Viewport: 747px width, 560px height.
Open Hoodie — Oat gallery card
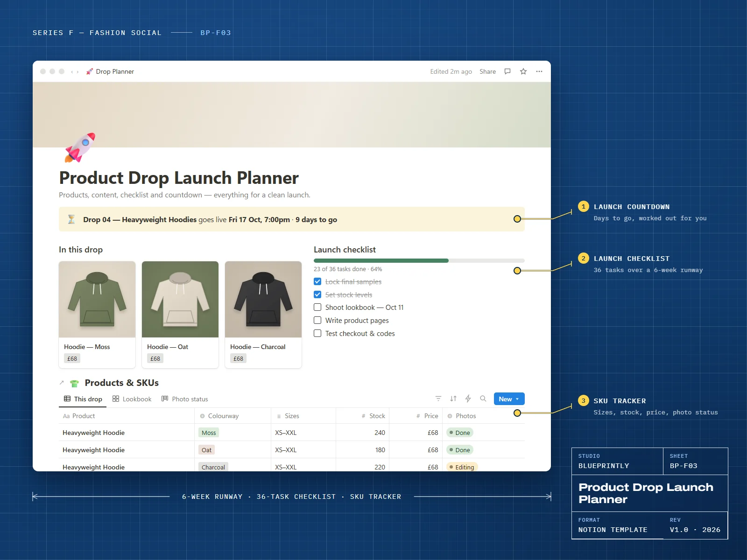(x=180, y=315)
